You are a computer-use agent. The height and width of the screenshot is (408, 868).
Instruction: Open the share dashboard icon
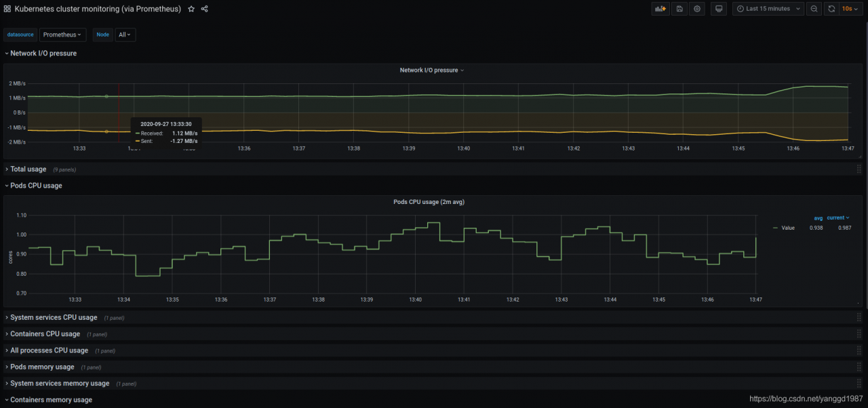coord(205,9)
